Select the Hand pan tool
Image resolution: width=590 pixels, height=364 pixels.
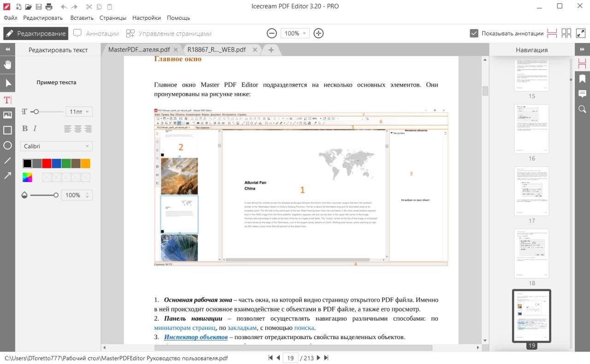tap(7, 65)
